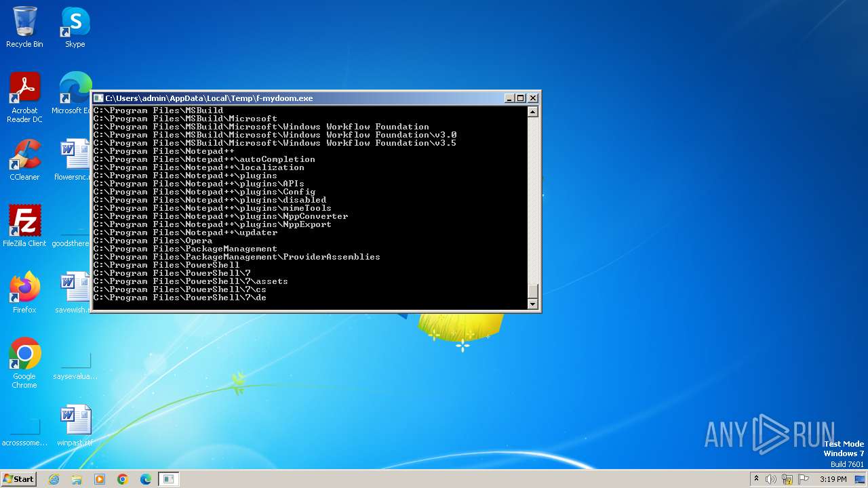Screen dimensions: 868x488
Task: Click the line ending 'PackageManagement\ProviderAssemblies'
Action: point(237,257)
